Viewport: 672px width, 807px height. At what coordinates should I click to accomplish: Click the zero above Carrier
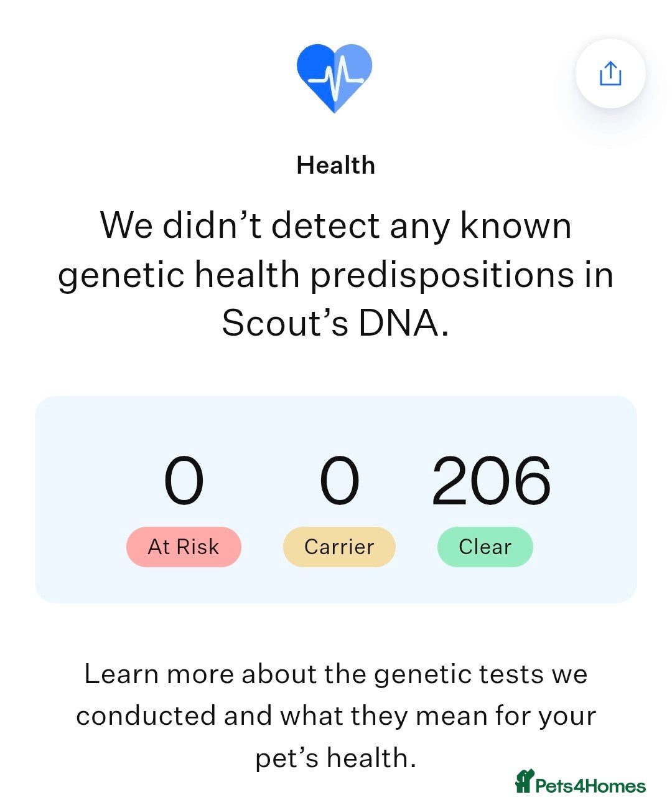[x=339, y=481]
